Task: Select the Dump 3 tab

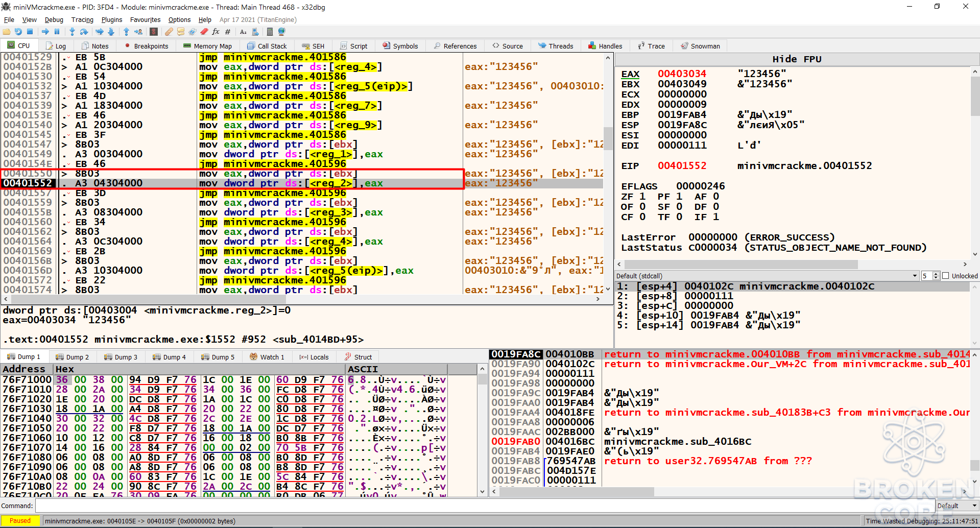Action: [121, 357]
